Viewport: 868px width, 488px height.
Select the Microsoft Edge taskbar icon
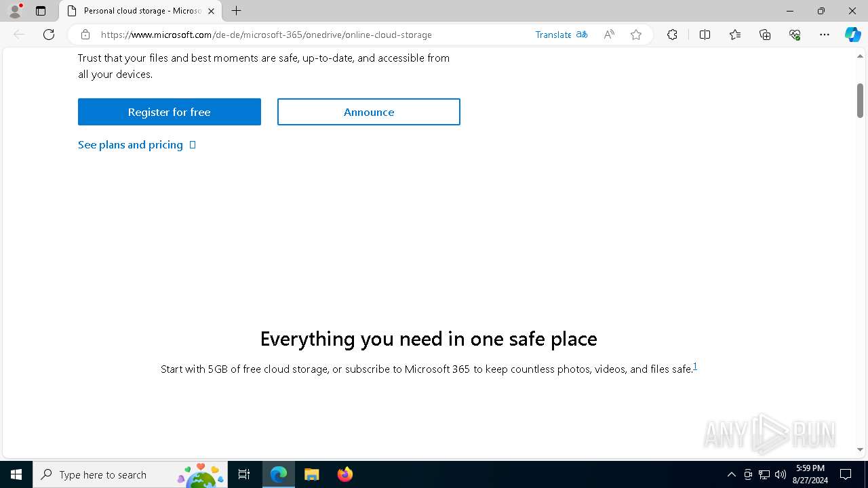pos(279,474)
